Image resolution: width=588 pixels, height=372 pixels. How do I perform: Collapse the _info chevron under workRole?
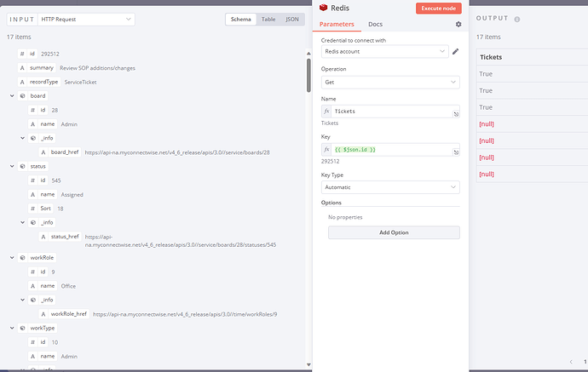(22, 300)
